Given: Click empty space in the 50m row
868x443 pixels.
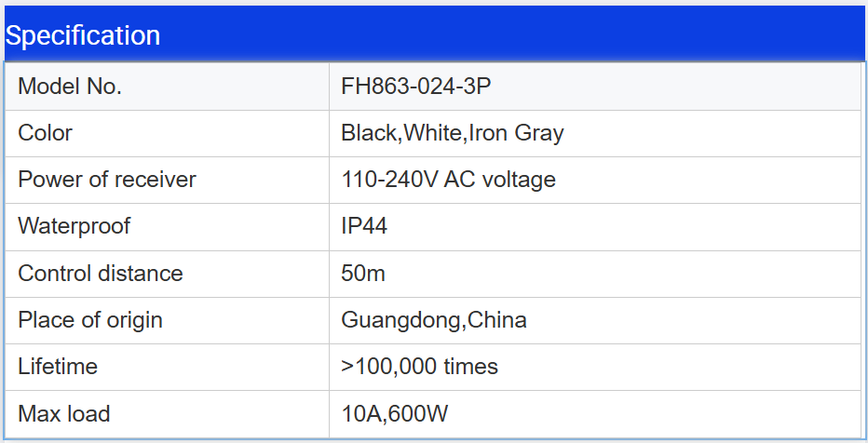Looking at the screenshot, I should pyautogui.click(x=652, y=274).
